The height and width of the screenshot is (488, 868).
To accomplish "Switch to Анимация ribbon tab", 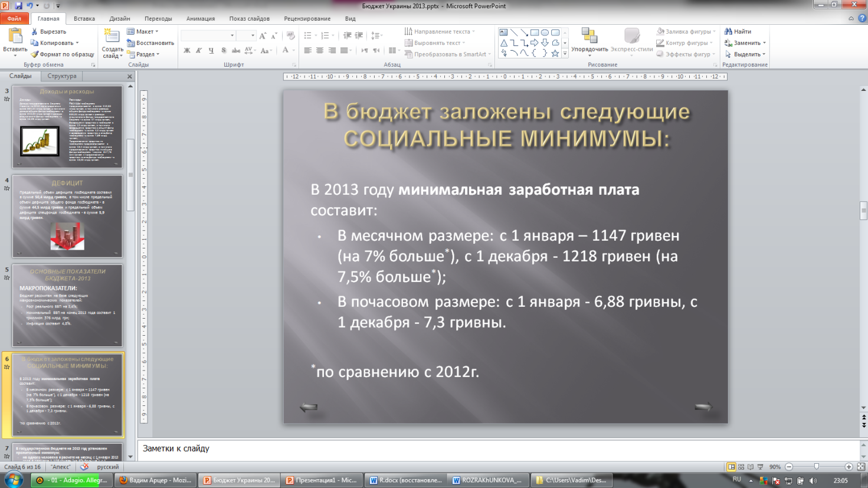I will point(201,18).
